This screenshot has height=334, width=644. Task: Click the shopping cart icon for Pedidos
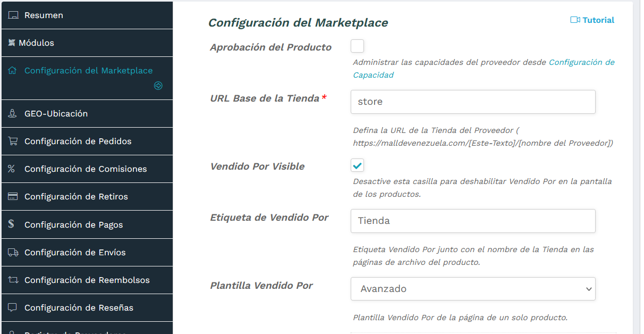coord(13,141)
